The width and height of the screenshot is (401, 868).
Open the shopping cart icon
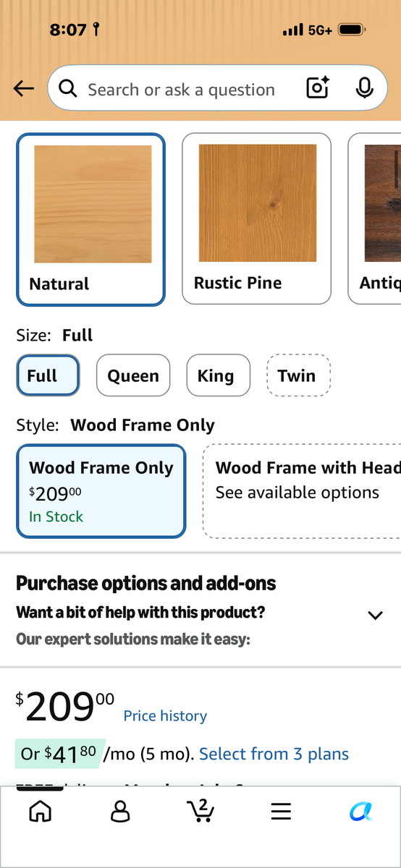point(200,810)
